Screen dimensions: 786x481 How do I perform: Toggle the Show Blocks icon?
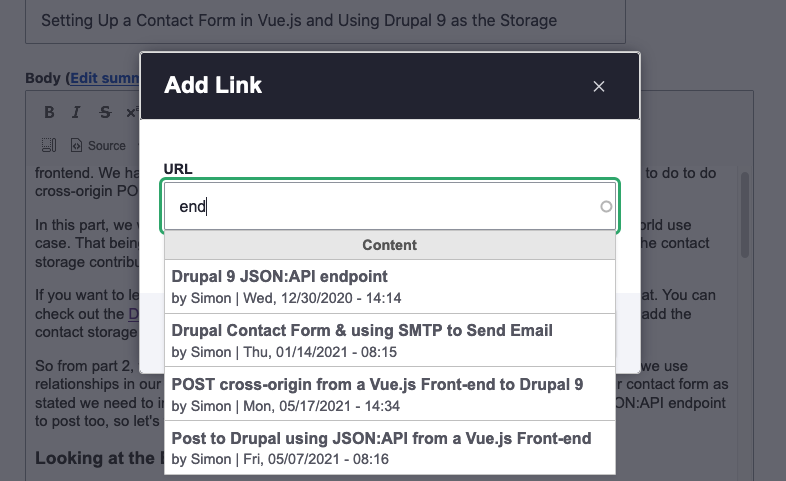[49, 145]
